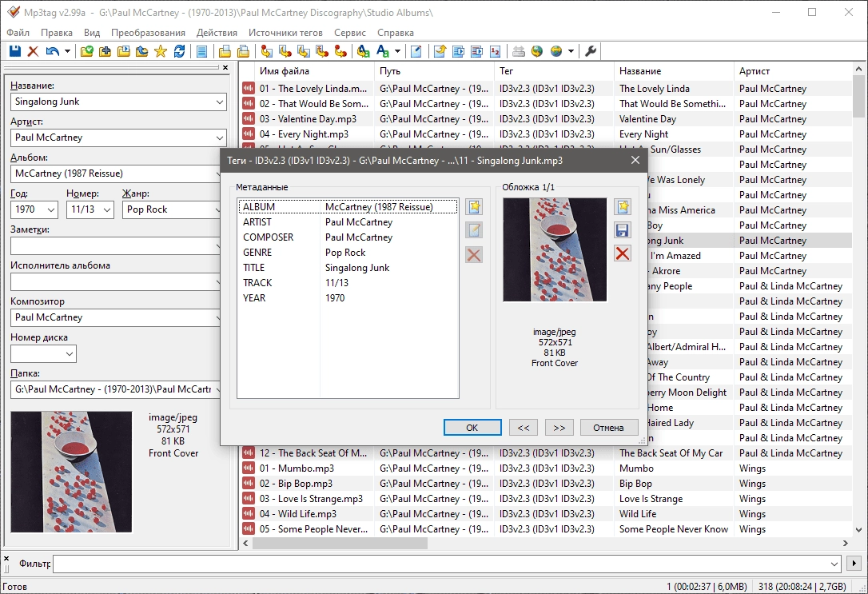Close the Теги dialog with X
This screenshot has height=594, width=868.
635,160
